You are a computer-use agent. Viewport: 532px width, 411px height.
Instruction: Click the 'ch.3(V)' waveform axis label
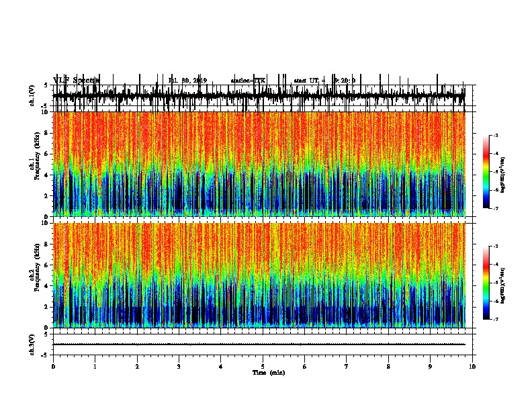(x=32, y=345)
